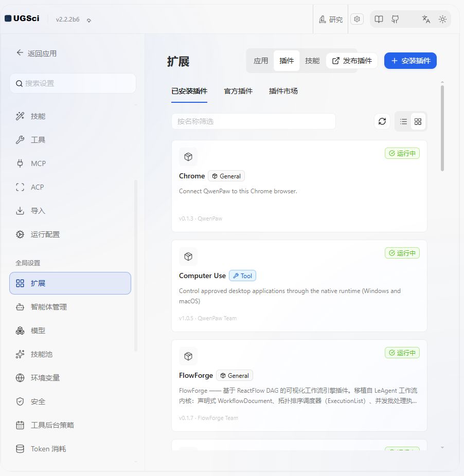Open 运行配置 in the sidebar
This screenshot has height=476, width=464.
(70, 234)
